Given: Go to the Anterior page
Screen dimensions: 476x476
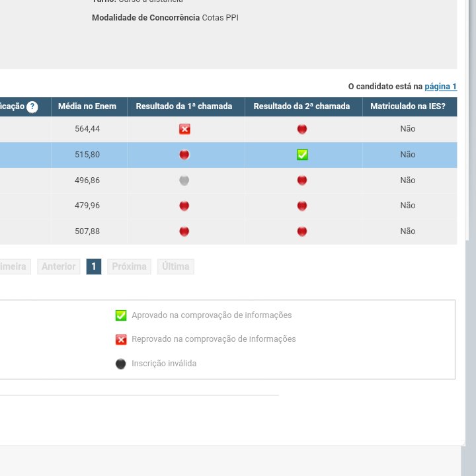Looking at the screenshot, I should click(x=59, y=266).
